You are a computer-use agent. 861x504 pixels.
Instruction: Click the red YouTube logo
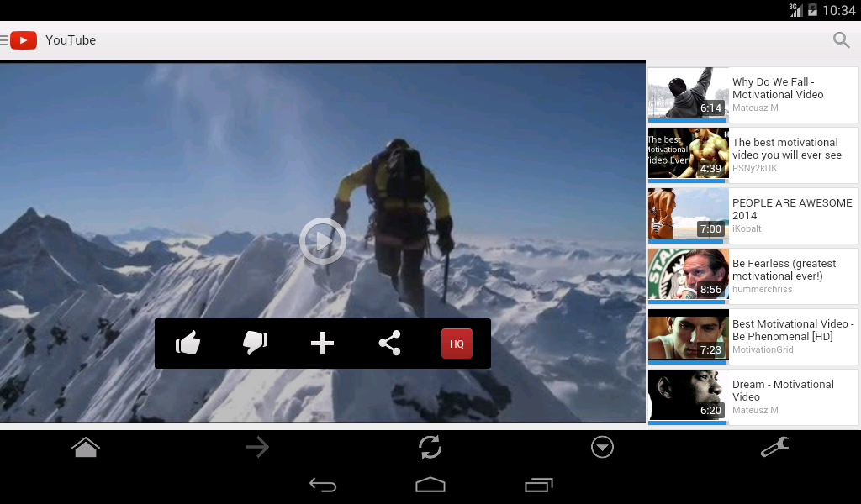tap(24, 40)
